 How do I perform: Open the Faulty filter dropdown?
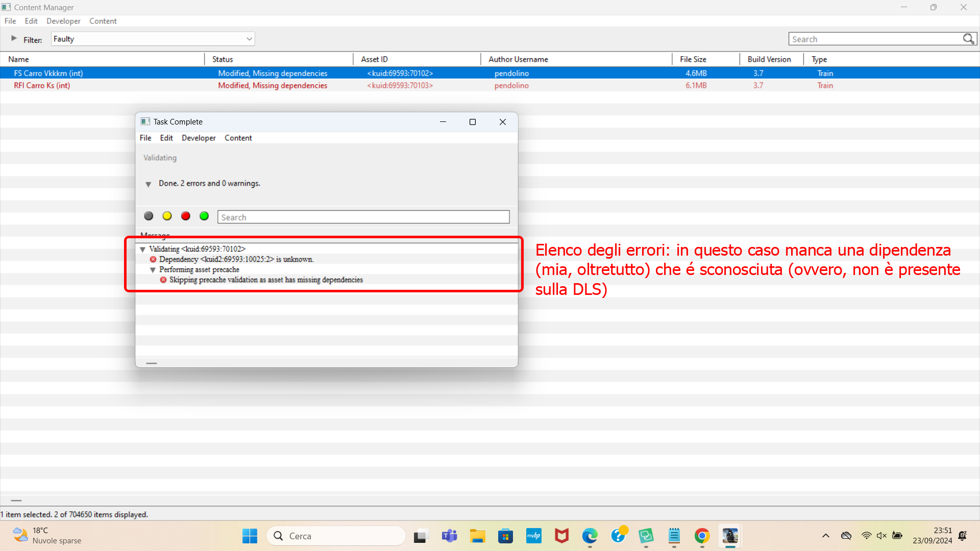coord(153,39)
